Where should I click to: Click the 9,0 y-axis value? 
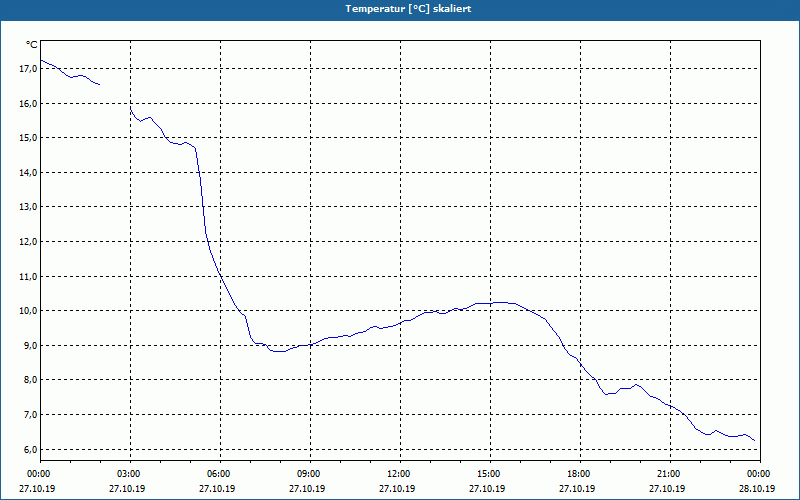click(30, 345)
